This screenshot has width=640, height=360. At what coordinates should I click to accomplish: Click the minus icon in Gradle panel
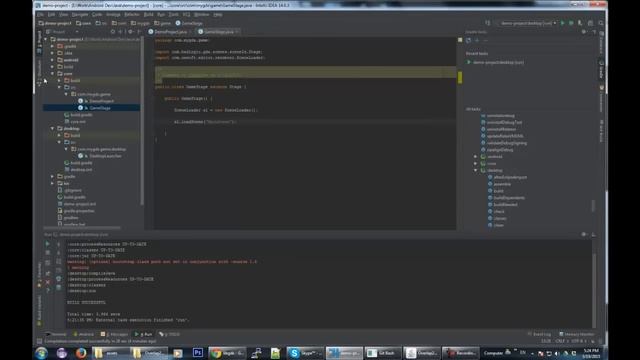485,40
